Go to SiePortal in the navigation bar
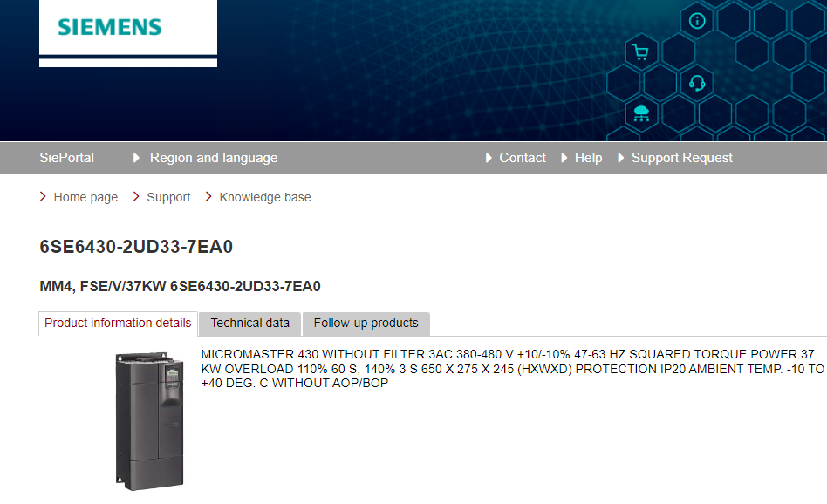Viewport: 827px width, 504px height. click(66, 158)
